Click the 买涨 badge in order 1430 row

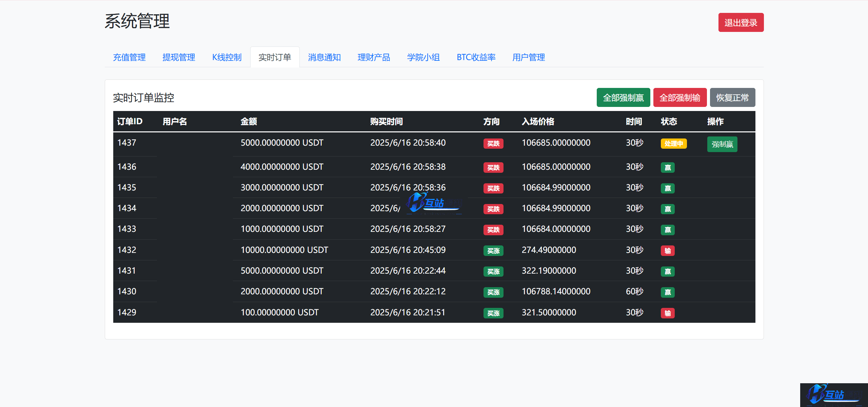[493, 292]
